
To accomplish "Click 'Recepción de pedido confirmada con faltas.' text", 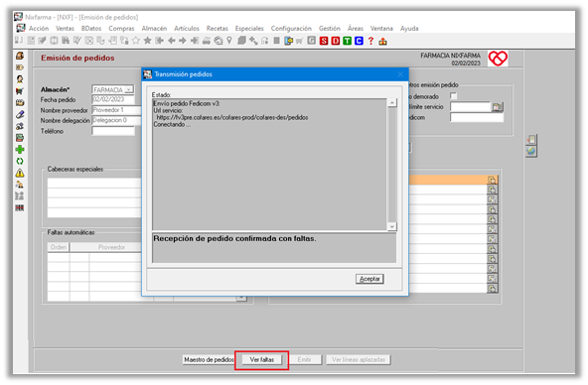I will pos(234,238).
